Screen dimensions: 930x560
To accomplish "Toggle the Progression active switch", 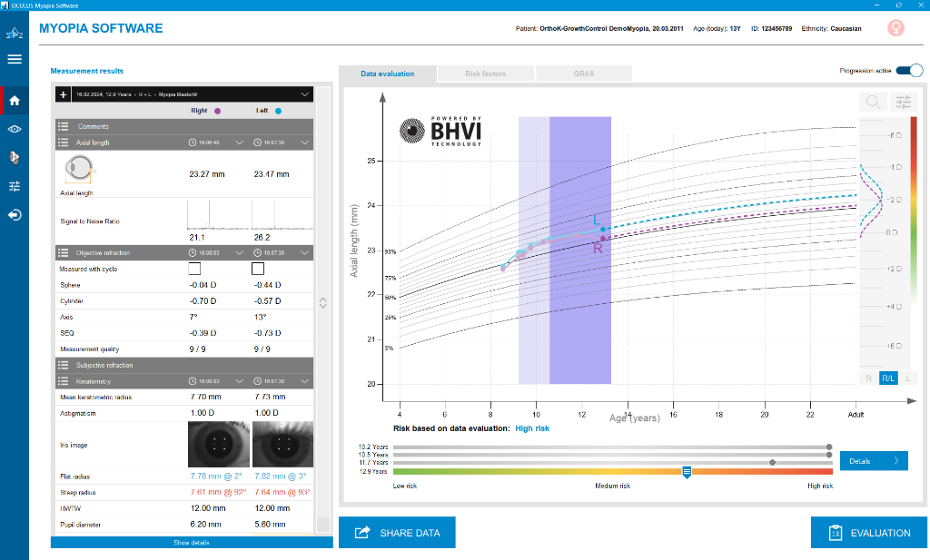I will [x=909, y=71].
